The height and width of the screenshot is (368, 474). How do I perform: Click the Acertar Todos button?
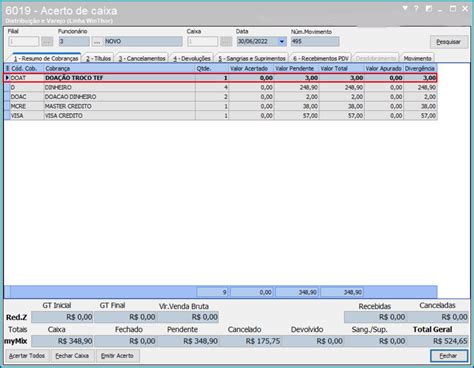27,356
